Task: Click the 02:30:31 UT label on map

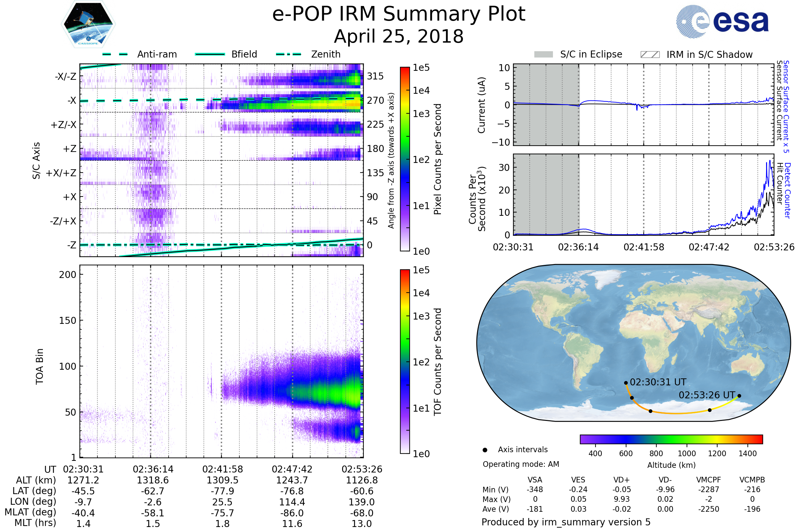Action: 658,382
